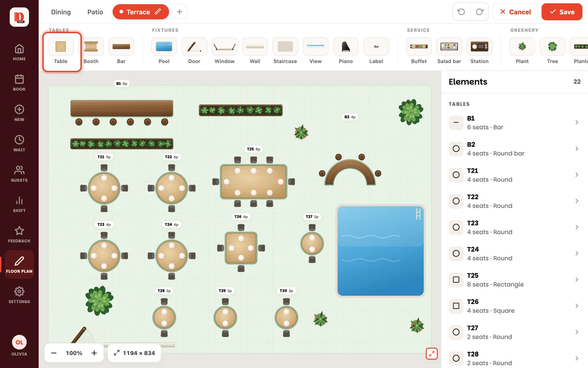The image size is (588, 368).
Task: Add a Staircase fixture
Action: 285,51
